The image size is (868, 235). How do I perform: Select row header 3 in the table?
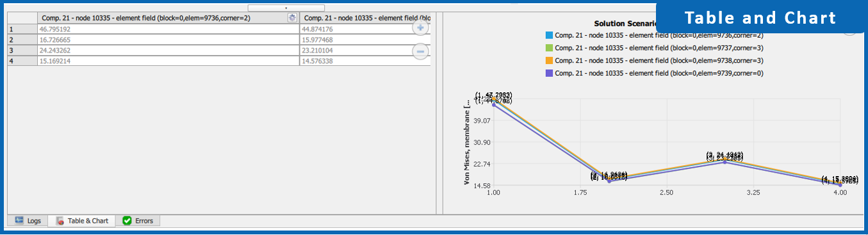coord(22,50)
